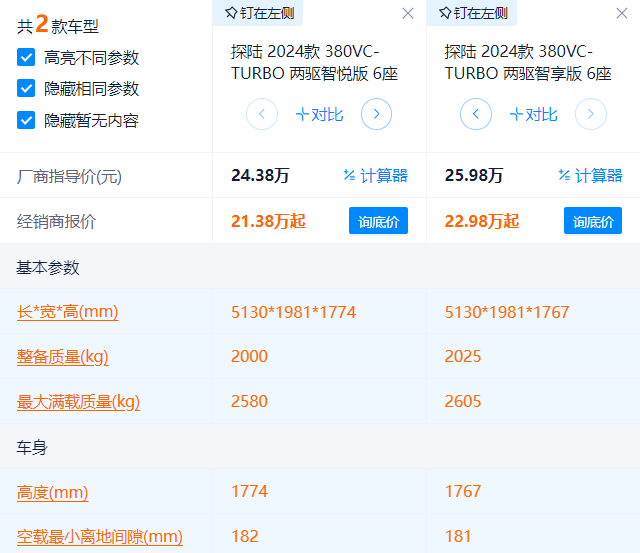Click 询底价 next to 21.38万起
This screenshot has width=640, height=553.
pos(378,221)
